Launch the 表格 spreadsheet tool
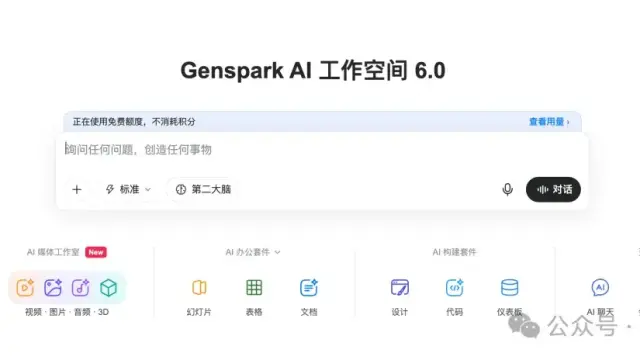Screen dimensions: 640x360 coord(254,288)
